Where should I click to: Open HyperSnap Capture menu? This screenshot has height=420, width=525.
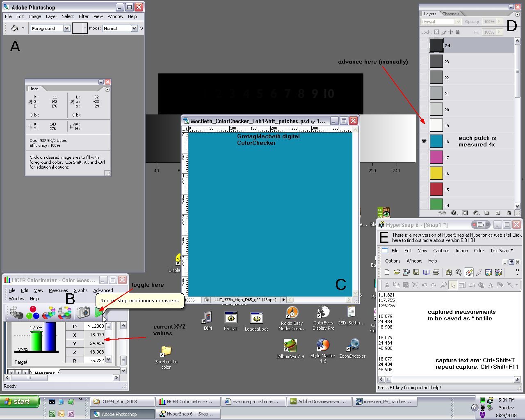click(x=441, y=251)
